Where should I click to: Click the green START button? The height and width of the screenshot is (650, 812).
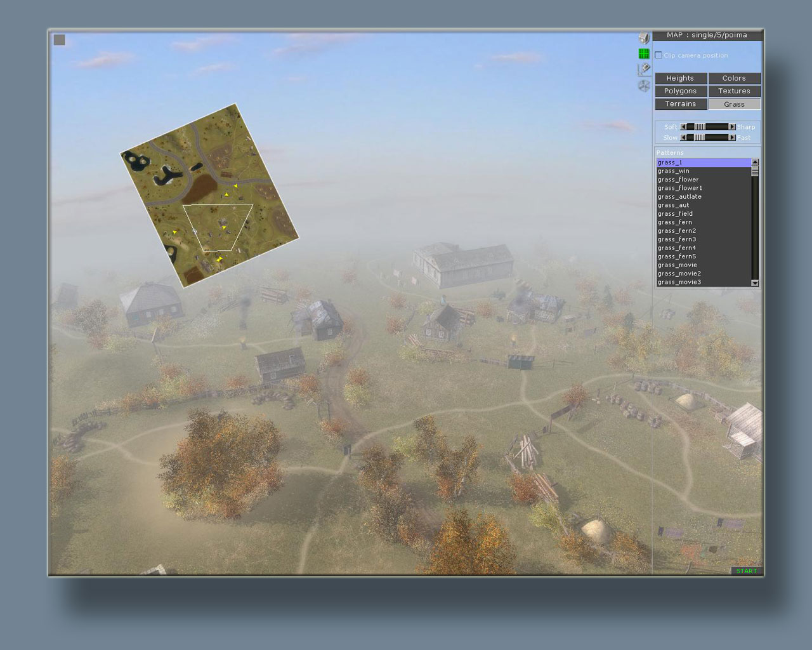pyautogui.click(x=747, y=571)
